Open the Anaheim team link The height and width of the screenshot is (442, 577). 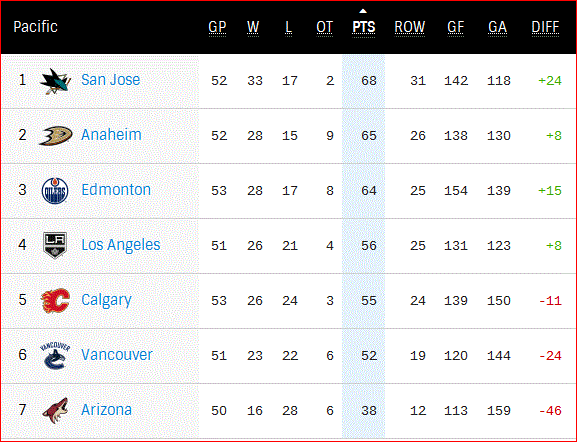111,135
